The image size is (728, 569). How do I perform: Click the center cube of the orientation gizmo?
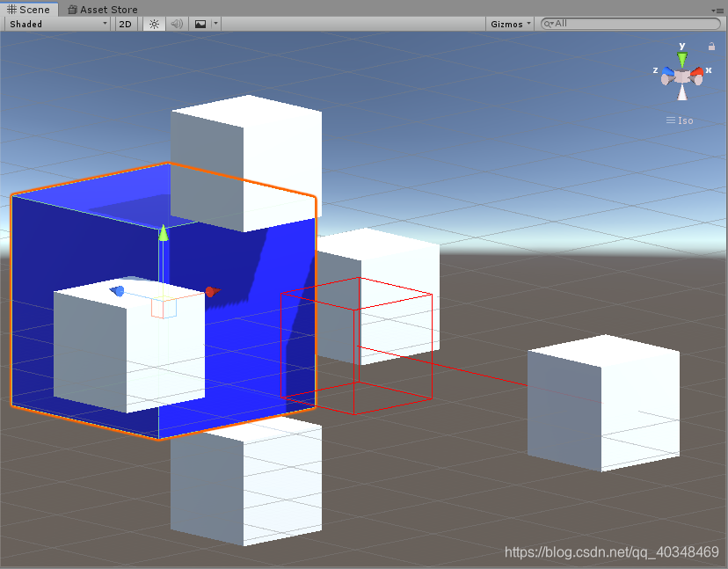coord(681,75)
